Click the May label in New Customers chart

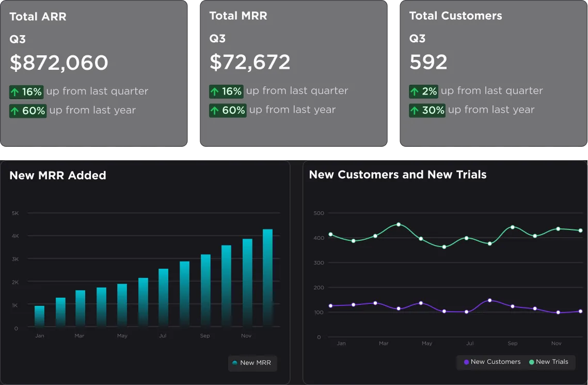point(427,343)
